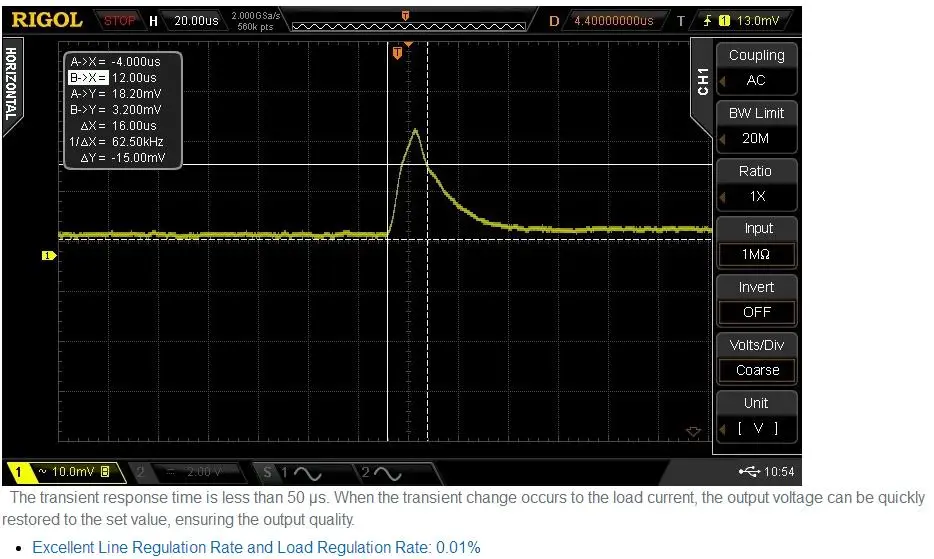934x559 pixels.
Task: Select the source 1 sine wave icon
Action: point(307,473)
